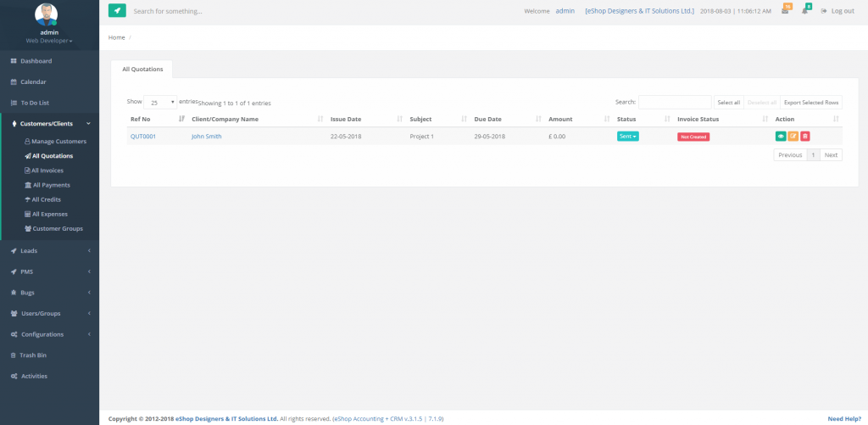868x425 pixels.
Task: Click the table Search input field
Action: click(675, 102)
